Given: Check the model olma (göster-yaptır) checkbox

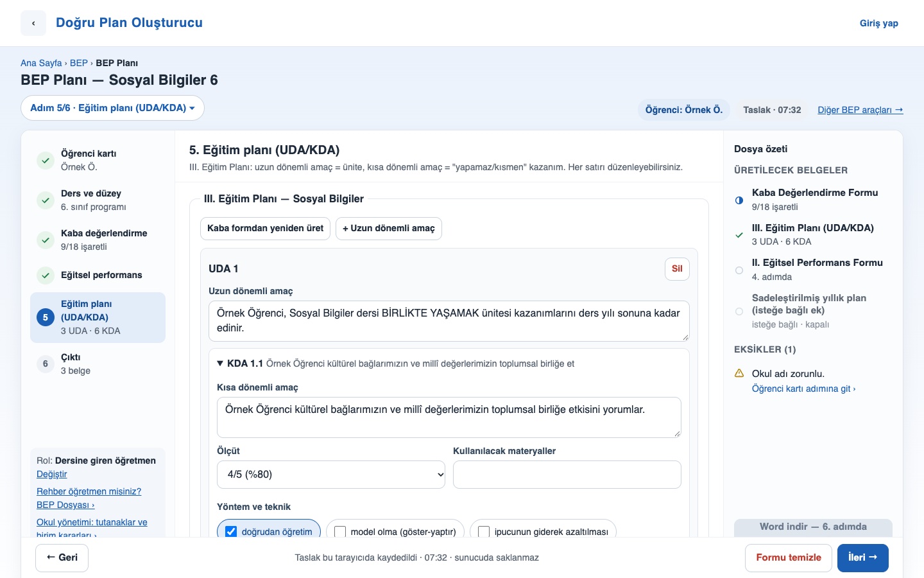Looking at the screenshot, I should tap(340, 532).
